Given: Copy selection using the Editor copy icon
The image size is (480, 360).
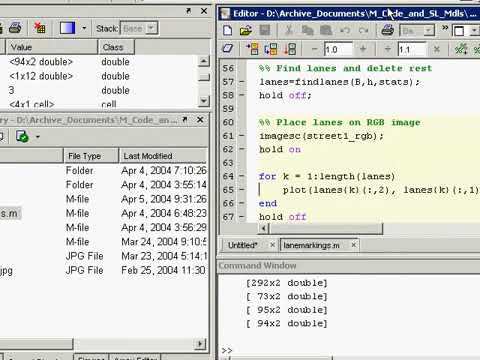Looking at the screenshot, I should click(308, 31).
